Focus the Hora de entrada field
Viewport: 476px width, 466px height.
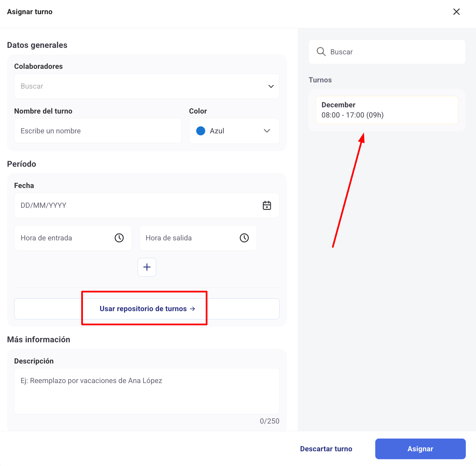pyautogui.click(x=65, y=238)
